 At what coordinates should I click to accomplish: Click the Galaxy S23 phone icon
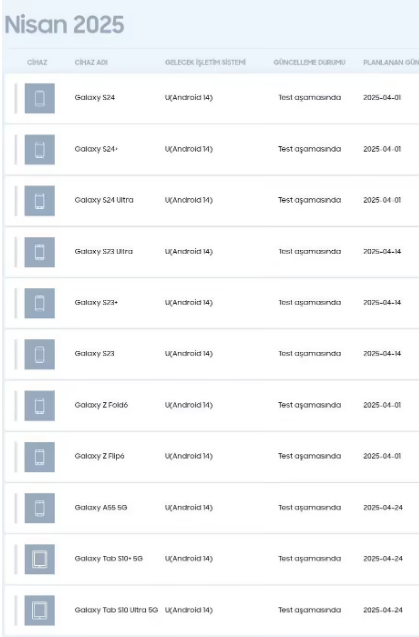click(39, 354)
